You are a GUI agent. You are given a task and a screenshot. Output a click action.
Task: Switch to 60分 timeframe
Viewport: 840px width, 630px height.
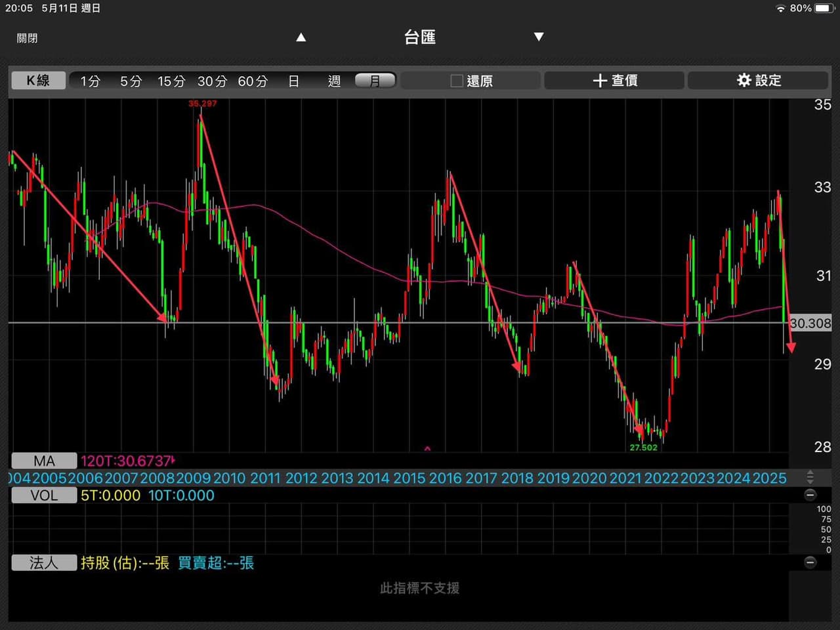point(253,81)
